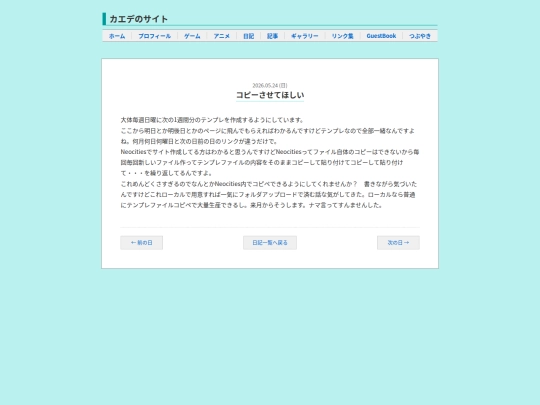Go to つぶやき section
540x405 pixels.
[420, 36]
